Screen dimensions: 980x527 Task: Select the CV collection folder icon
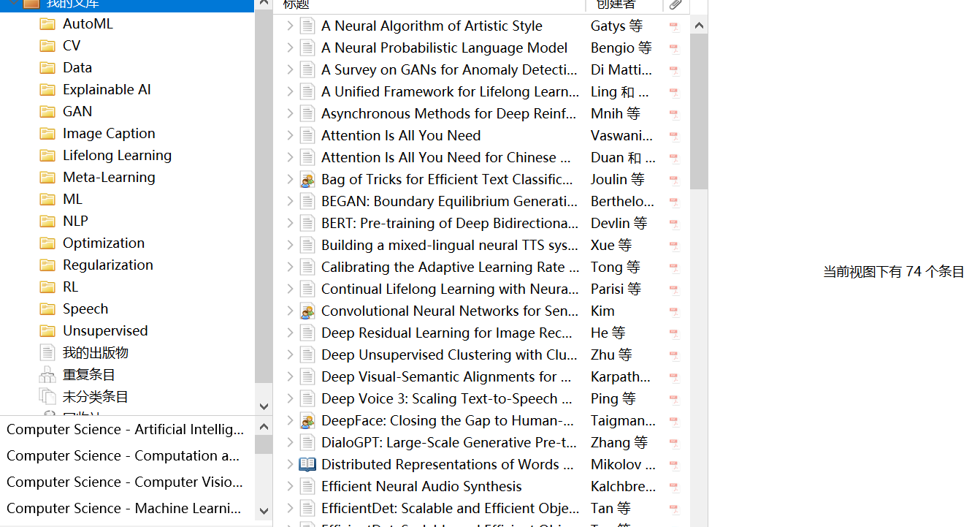click(47, 46)
